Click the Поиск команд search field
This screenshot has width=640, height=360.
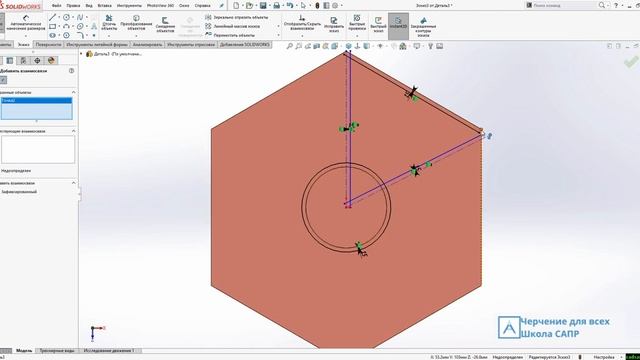[562, 5]
